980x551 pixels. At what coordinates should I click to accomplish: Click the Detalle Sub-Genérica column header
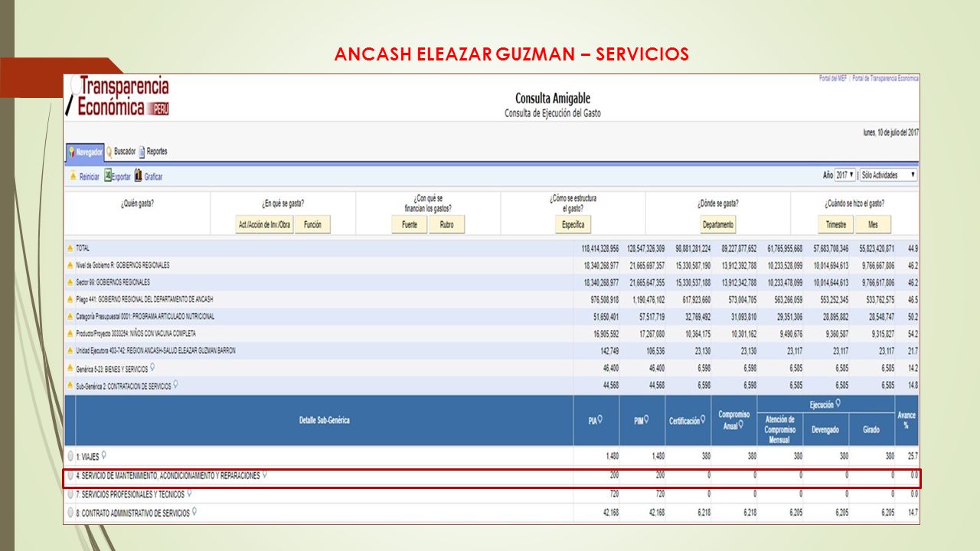[325, 420]
